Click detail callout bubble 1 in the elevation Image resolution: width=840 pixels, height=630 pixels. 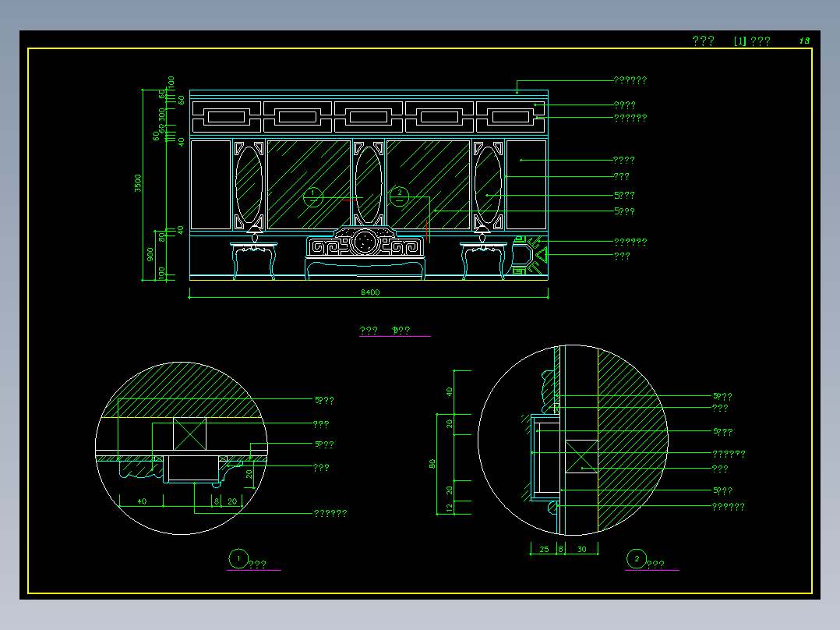pyautogui.click(x=313, y=196)
